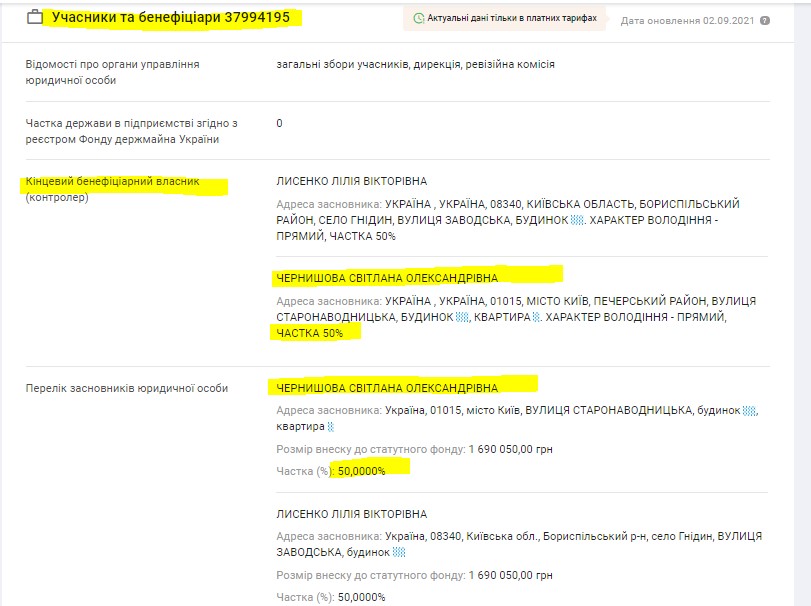Click the 'Дата оновлення 02.09.2021' text
Viewport: 811px width, 606px height.
click(688, 20)
